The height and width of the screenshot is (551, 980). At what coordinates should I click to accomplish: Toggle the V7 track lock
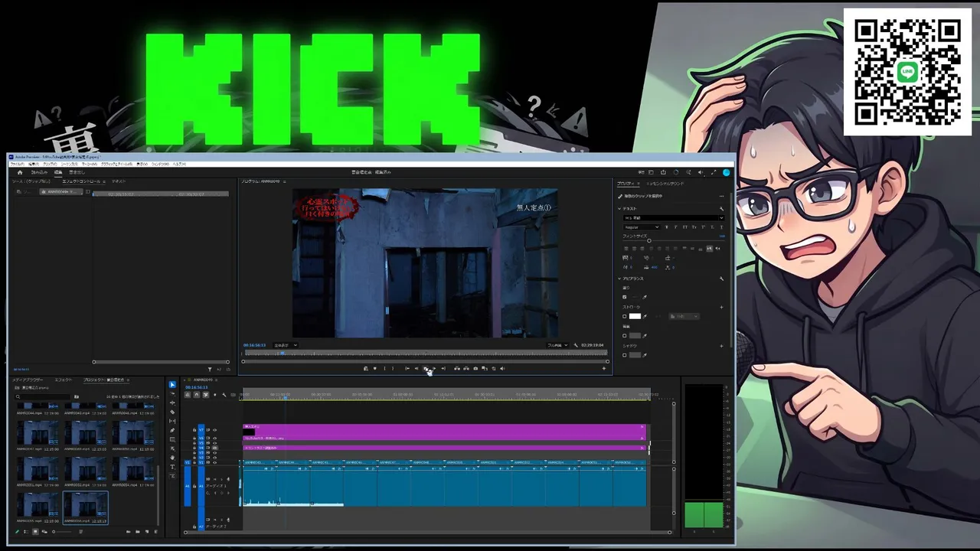194,430
